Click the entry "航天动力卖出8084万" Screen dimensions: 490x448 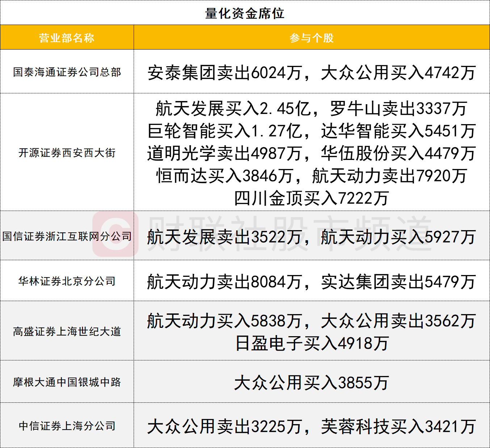(225, 282)
